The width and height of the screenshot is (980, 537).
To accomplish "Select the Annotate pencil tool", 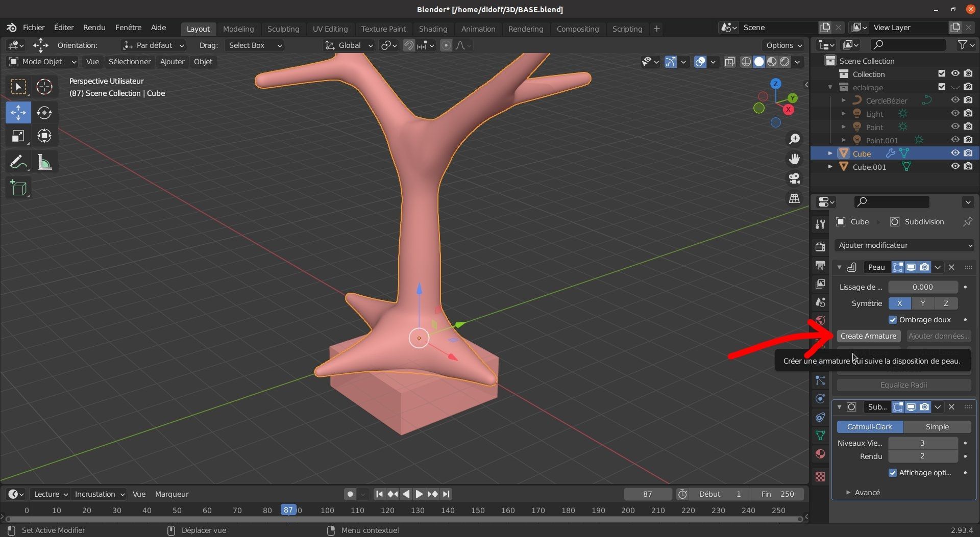I will tap(18, 162).
